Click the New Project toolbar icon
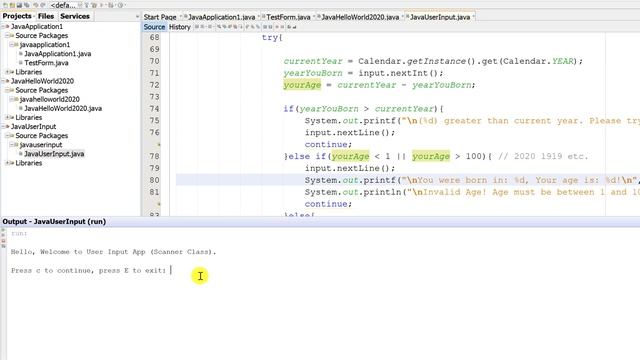Image resolution: width=640 pixels, height=360 pixels. click(x=12, y=5)
